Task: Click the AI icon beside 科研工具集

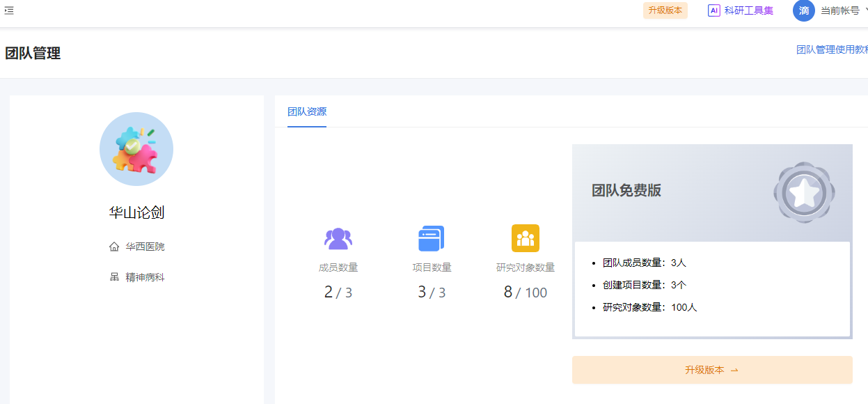Action: pos(713,10)
